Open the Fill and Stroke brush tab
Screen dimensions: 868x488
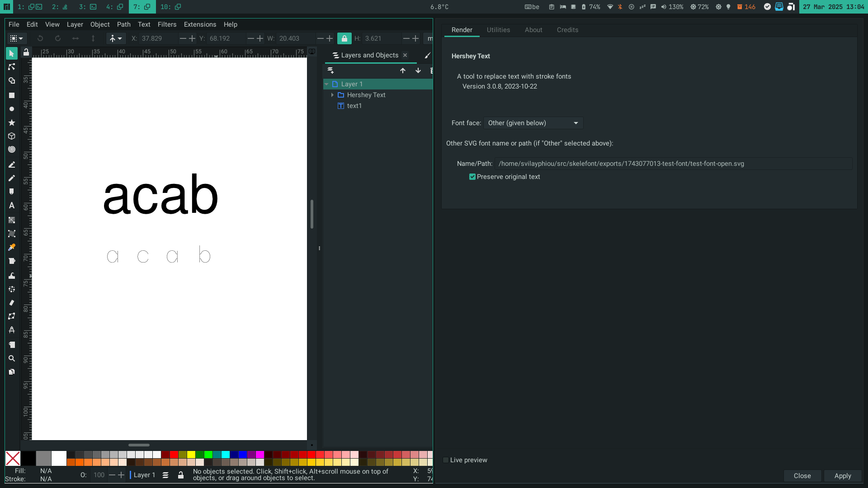(427, 55)
